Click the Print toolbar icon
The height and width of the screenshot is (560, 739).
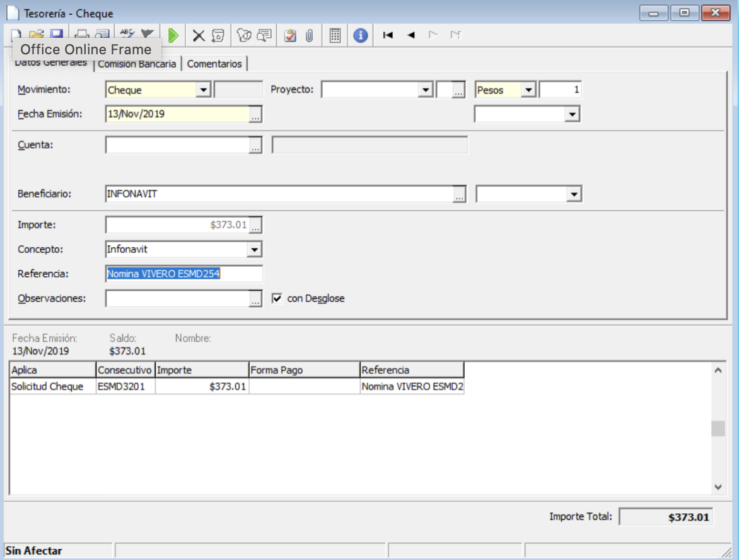click(82, 35)
